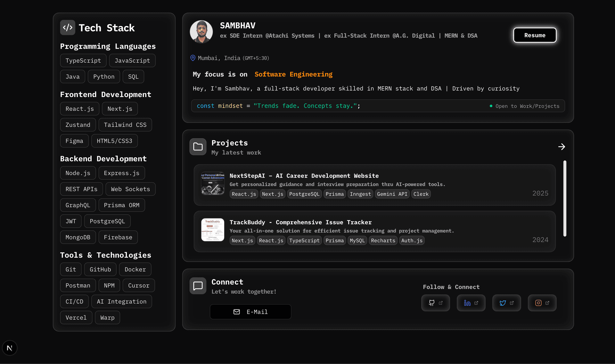Image resolution: width=615 pixels, height=364 pixels.
Task: Open the TrackBuddy project thumbnail
Action: coord(213,230)
